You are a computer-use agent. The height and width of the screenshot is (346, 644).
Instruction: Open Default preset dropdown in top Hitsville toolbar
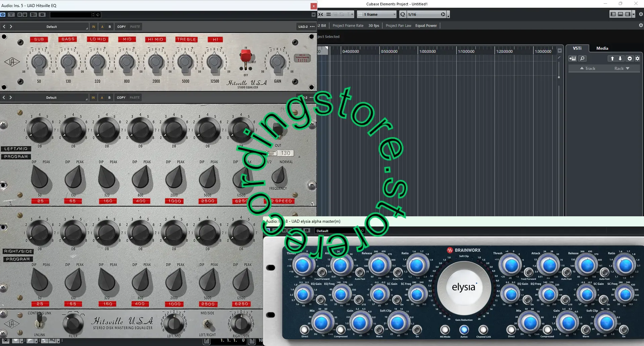point(52,27)
